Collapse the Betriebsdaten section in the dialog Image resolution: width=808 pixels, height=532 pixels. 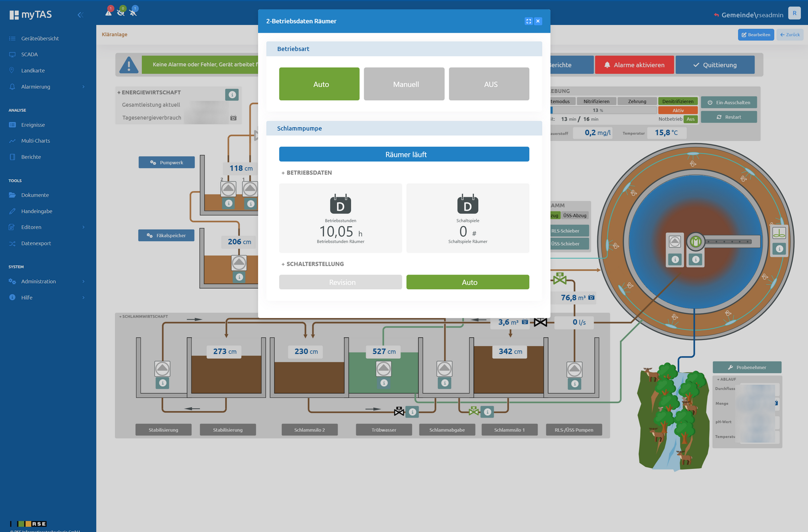click(307, 173)
